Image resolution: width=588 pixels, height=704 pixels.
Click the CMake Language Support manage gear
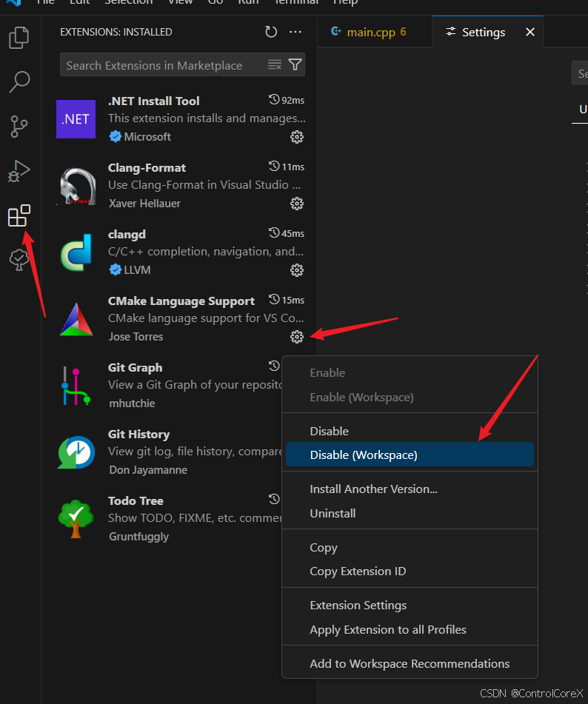pos(296,337)
